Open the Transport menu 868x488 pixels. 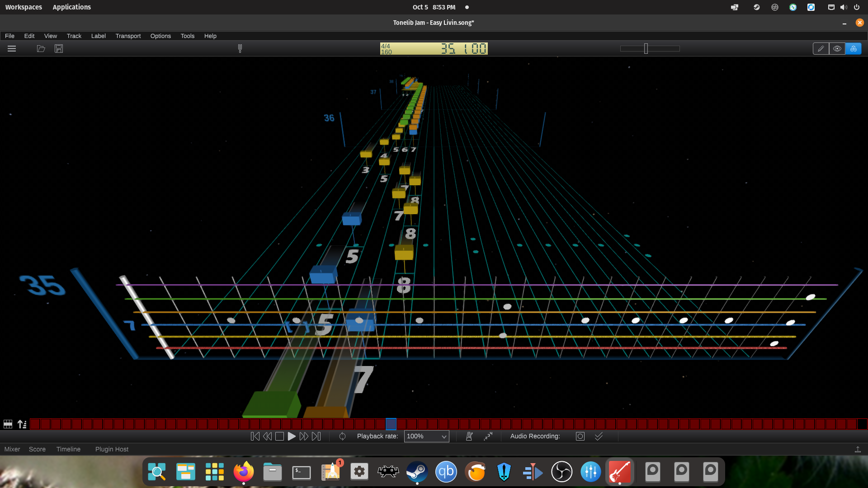[128, 36]
